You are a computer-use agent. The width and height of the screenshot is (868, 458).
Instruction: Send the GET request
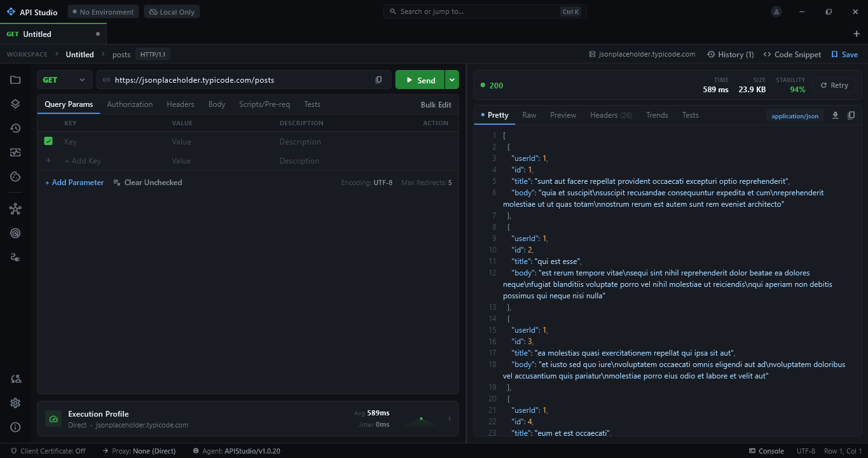(x=420, y=80)
